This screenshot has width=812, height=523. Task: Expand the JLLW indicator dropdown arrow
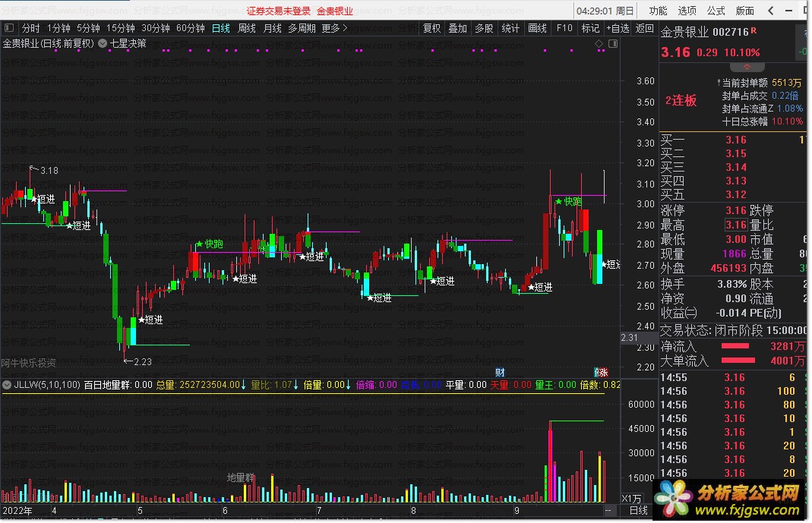pyautogui.click(x=7, y=385)
